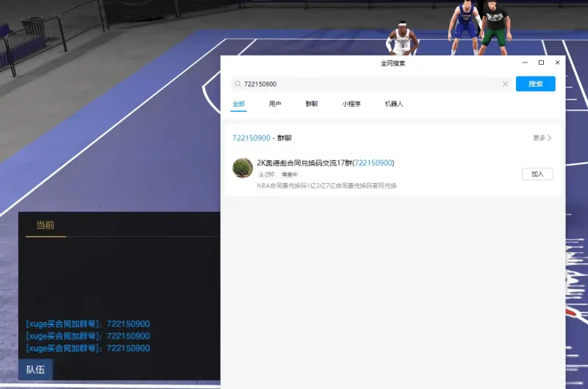This screenshot has height=389, width=588.
Task: Click the member count icon showing 290
Action: coord(262,175)
